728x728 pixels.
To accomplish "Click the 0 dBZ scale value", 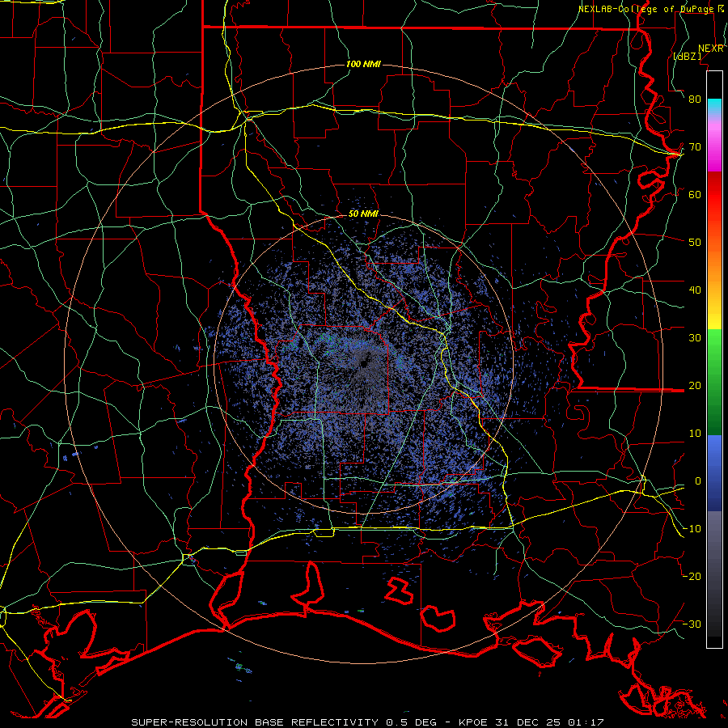I will coord(698,481).
